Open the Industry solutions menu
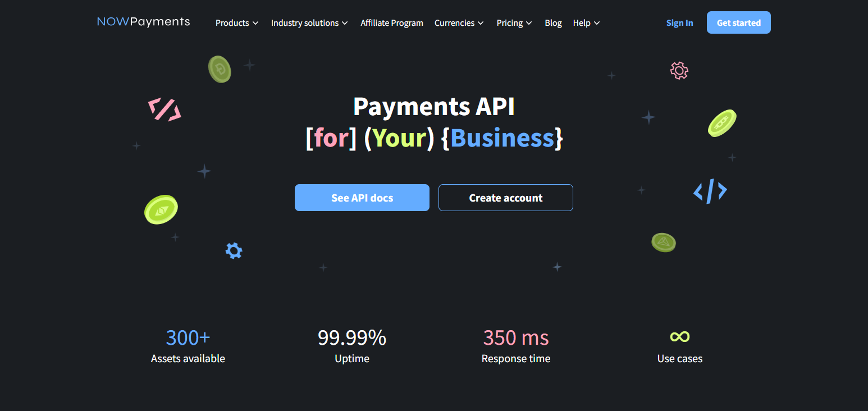The height and width of the screenshot is (411, 868). click(x=309, y=23)
